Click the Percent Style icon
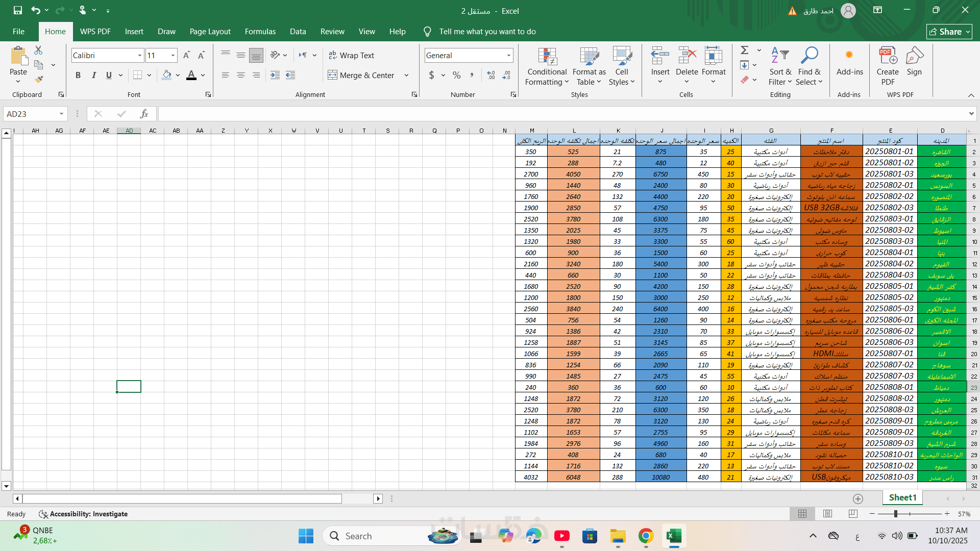Image resolution: width=980 pixels, height=551 pixels. 456,75
